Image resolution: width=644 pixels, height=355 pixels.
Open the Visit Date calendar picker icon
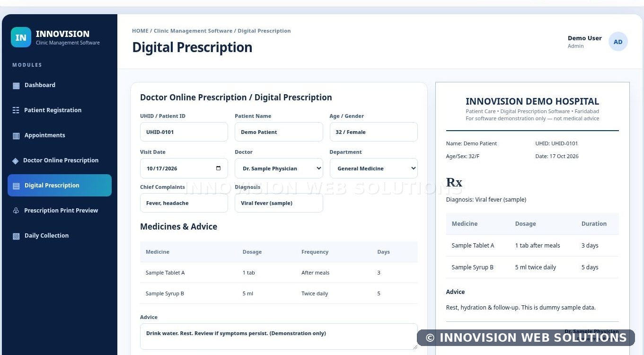click(218, 168)
